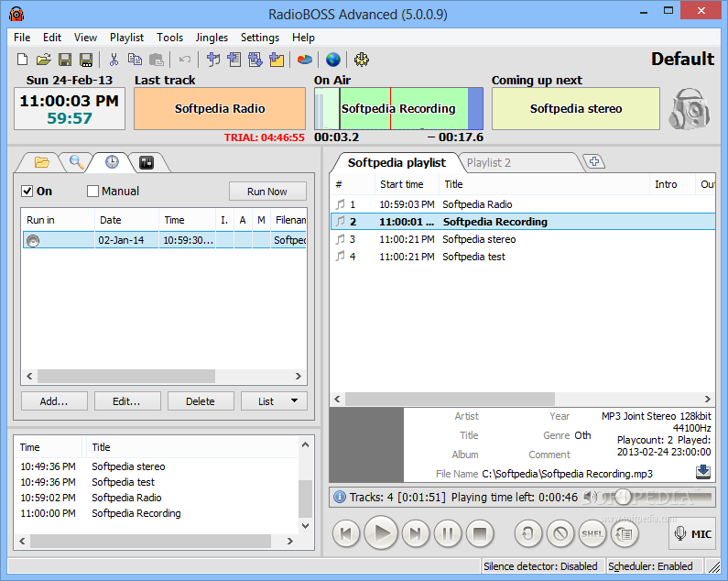Screen dimensions: 728x581
Task: Cut the selected track with the scissors icon
Action: point(114,60)
